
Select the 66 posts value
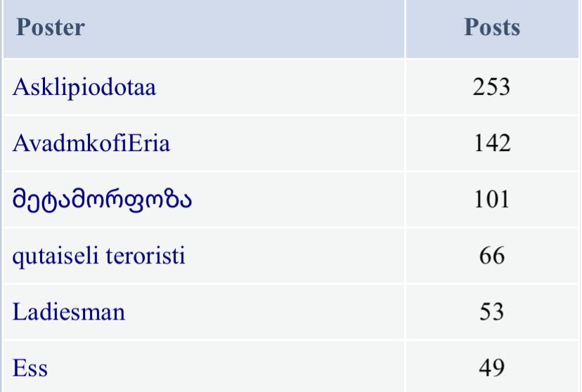pyautogui.click(x=491, y=256)
